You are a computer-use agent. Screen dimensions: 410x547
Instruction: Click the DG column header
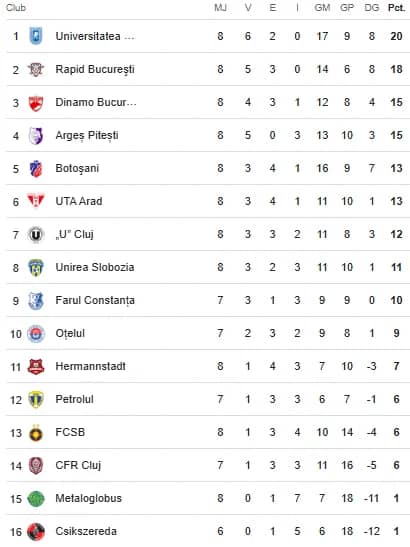[x=372, y=8]
